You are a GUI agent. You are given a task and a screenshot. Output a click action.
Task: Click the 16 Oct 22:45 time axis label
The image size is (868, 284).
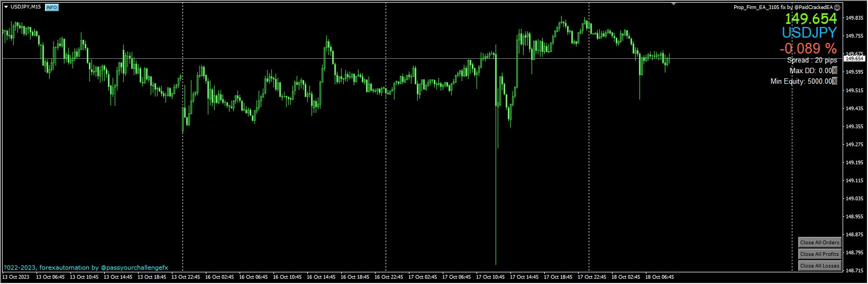(389, 277)
